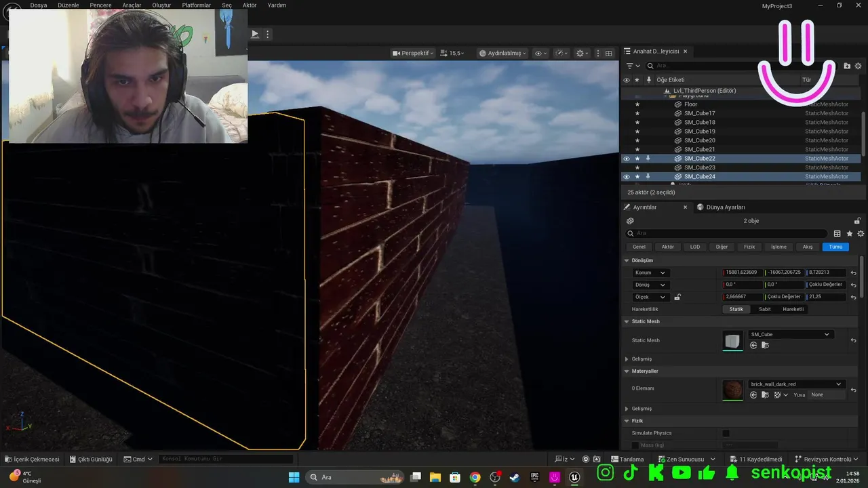Toggle details favorites star filter
The width and height of the screenshot is (868, 488).
pos(850,233)
